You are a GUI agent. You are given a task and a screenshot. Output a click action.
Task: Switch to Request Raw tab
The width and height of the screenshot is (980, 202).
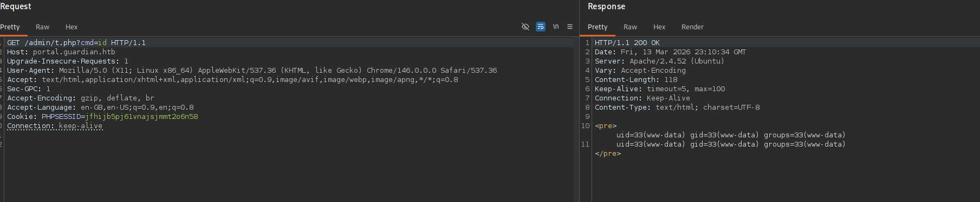[x=42, y=27]
